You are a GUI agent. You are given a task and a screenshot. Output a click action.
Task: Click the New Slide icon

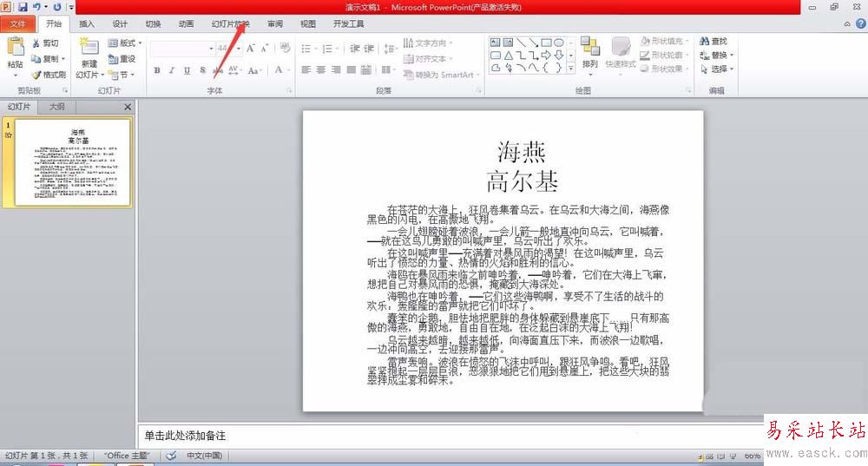coord(89,48)
